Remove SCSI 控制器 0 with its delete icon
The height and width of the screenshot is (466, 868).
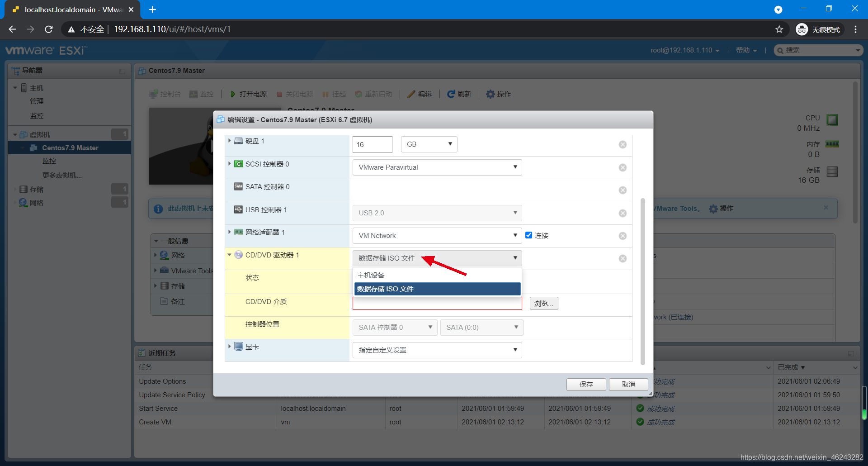pyautogui.click(x=623, y=168)
